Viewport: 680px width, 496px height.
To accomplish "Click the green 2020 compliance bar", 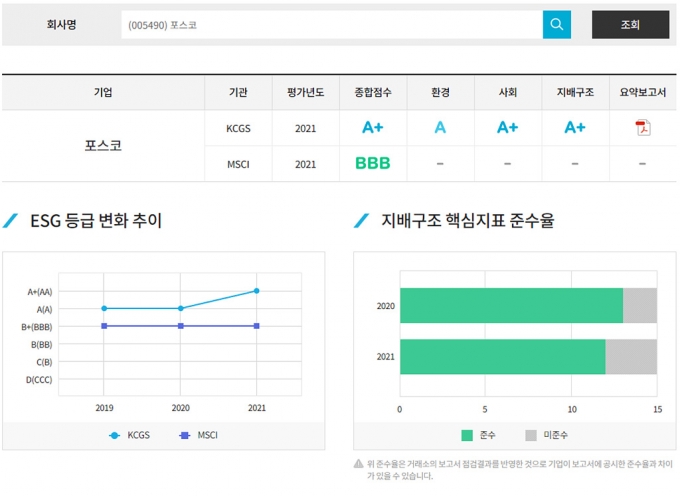I will 511,305.
